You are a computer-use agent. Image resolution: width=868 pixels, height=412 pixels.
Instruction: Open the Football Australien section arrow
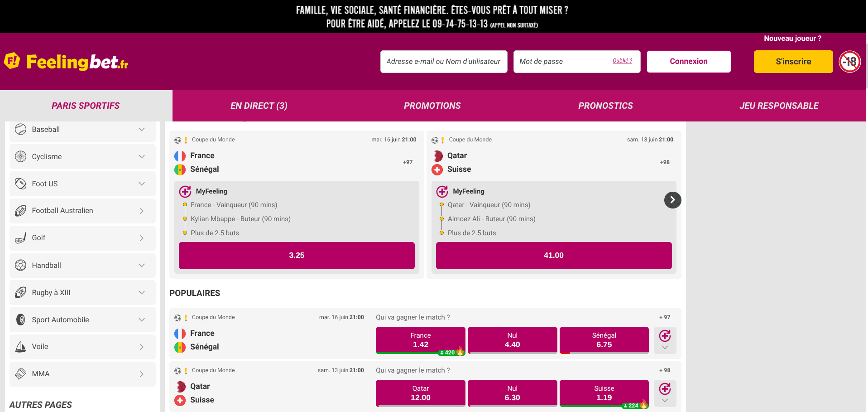coord(142,211)
